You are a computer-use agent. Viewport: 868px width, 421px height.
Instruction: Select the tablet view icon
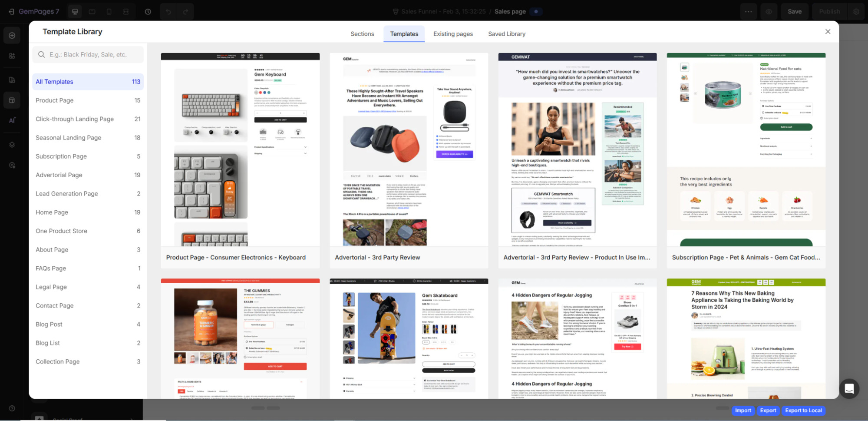[x=92, y=12]
